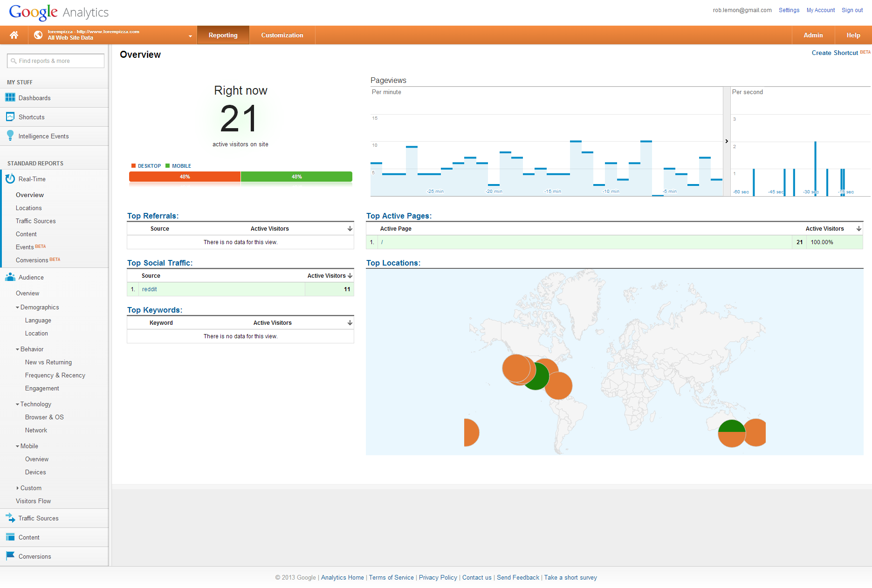Image resolution: width=872 pixels, height=588 pixels.
Task: Open the account selector dropdown arrow
Action: click(190, 36)
